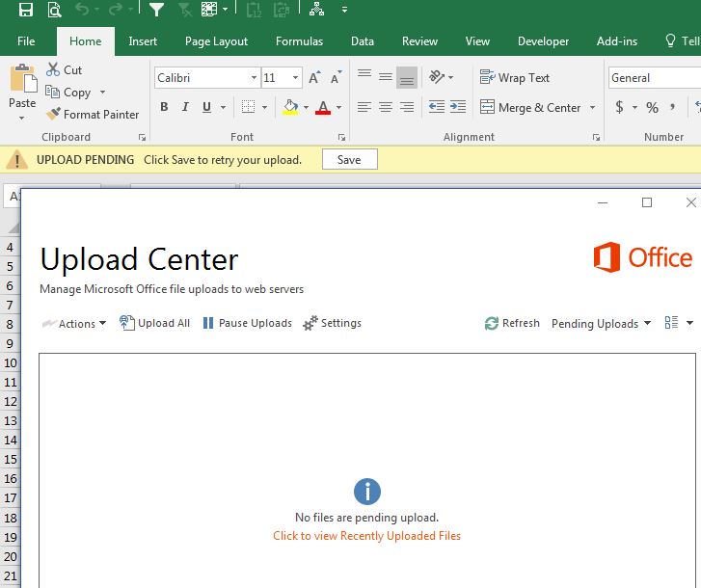Open General number format combo box
Screen dimensions: 701x588
pyautogui.click(x=655, y=78)
